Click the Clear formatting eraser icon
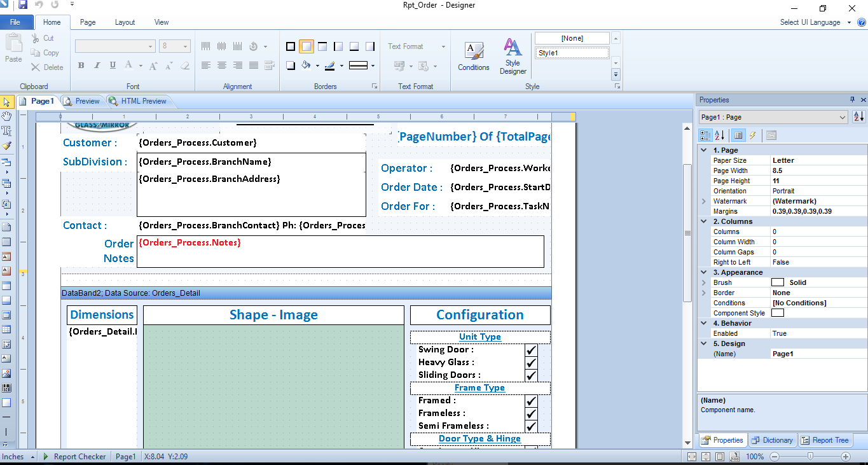Screen dimensions: 868x465 185,66
